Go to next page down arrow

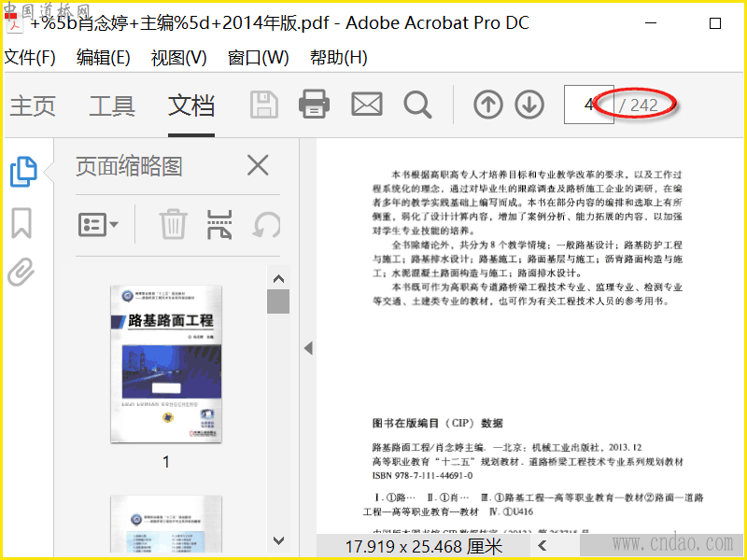529,105
